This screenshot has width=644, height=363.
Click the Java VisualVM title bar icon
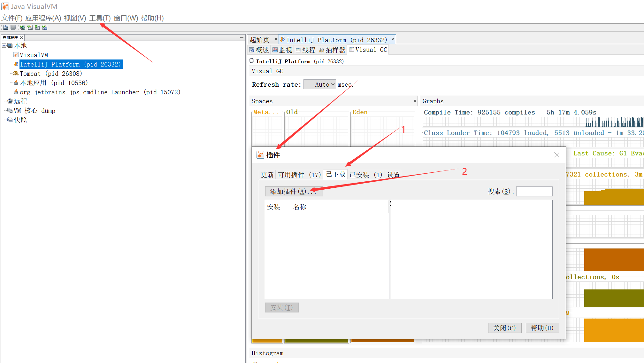point(5,6)
